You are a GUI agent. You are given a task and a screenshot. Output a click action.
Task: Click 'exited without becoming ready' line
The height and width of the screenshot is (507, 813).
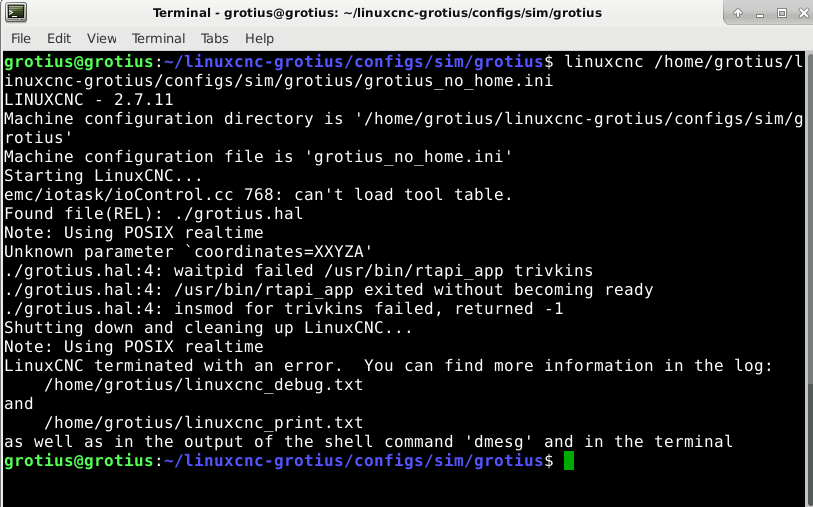329,289
